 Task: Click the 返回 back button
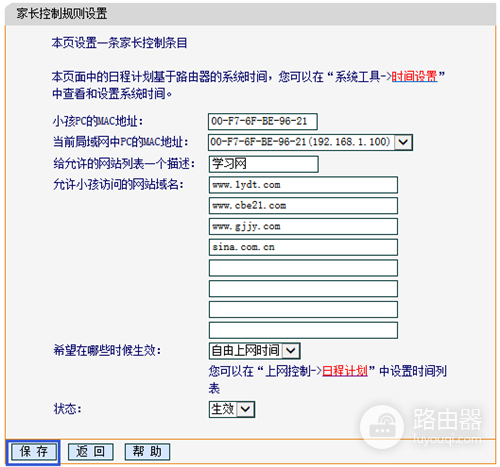[91, 452]
